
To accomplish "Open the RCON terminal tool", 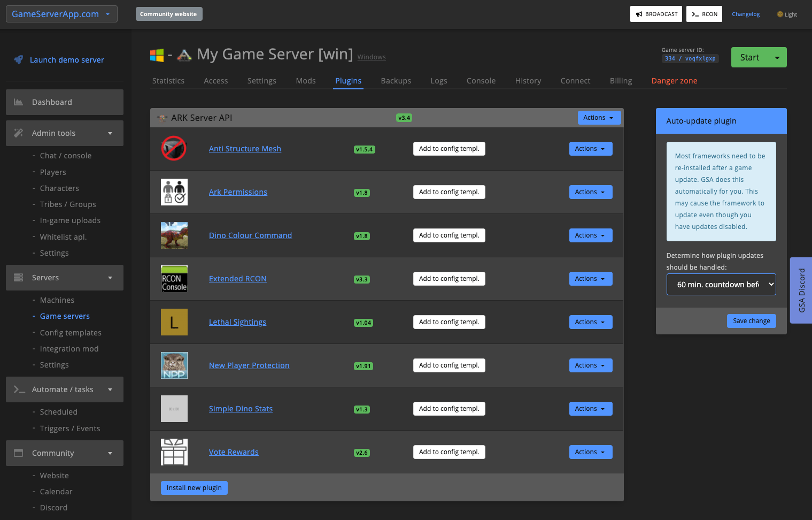I will pyautogui.click(x=704, y=14).
